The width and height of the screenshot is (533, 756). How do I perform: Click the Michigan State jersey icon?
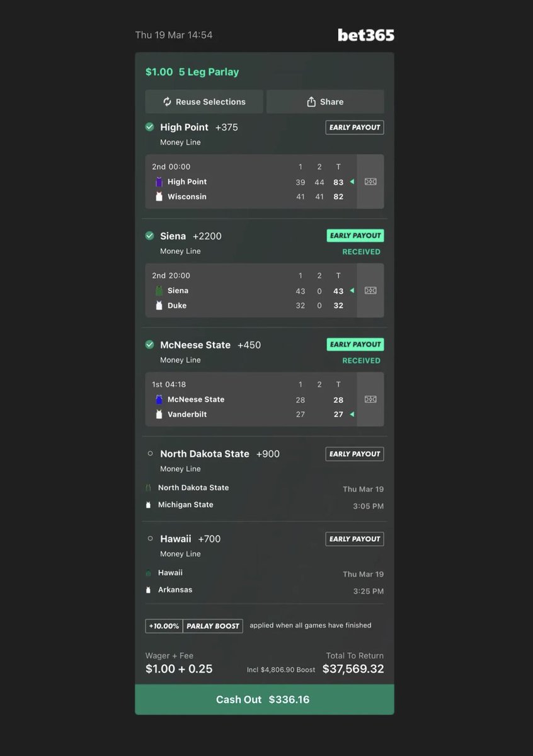coord(149,505)
